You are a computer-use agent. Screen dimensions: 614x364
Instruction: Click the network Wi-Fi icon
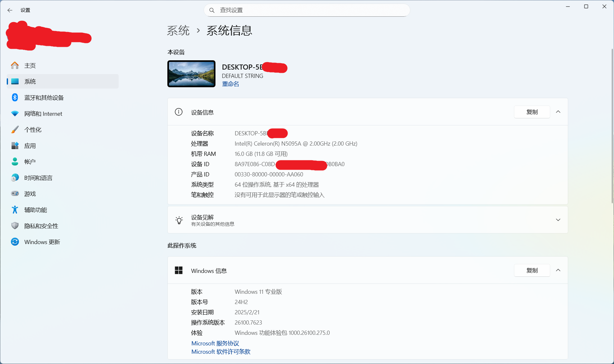[15, 114]
